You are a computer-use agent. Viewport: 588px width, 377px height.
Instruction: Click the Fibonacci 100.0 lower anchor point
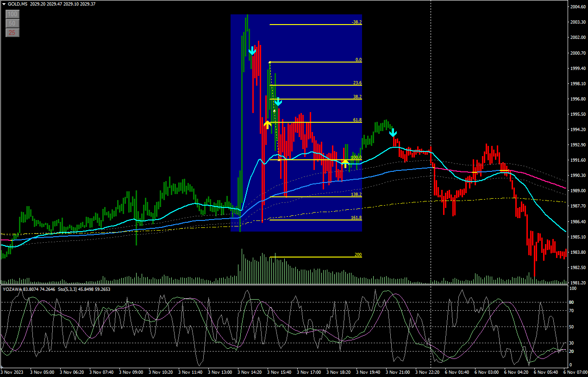tap(279, 160)
